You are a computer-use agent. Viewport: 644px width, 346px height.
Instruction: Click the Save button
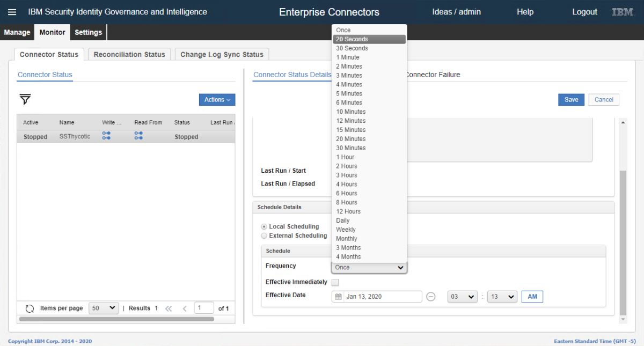(571, 100)
